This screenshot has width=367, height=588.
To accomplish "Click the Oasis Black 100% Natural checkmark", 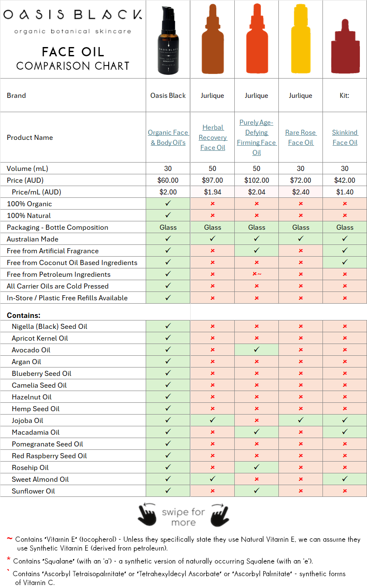I will (168, 215).
